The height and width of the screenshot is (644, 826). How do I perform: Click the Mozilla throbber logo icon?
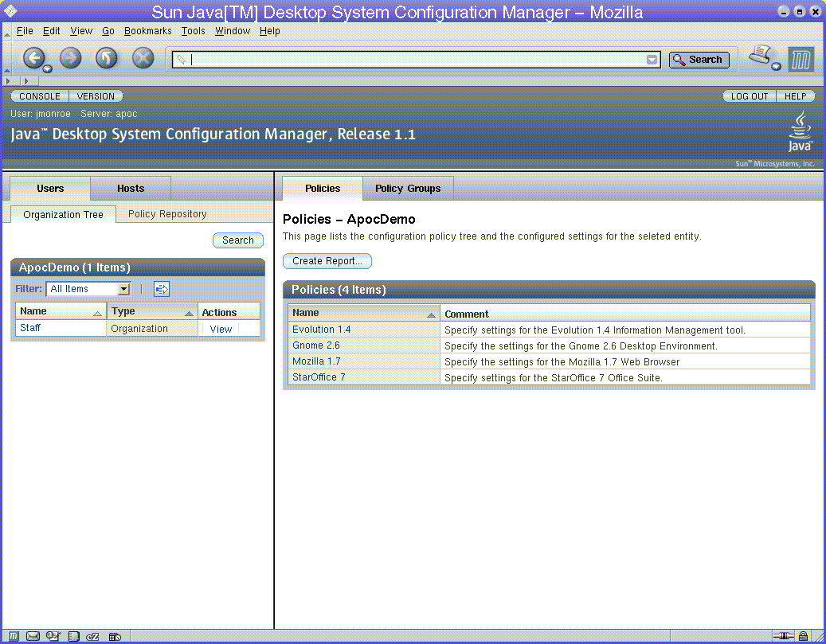click(x=801, y=60)
